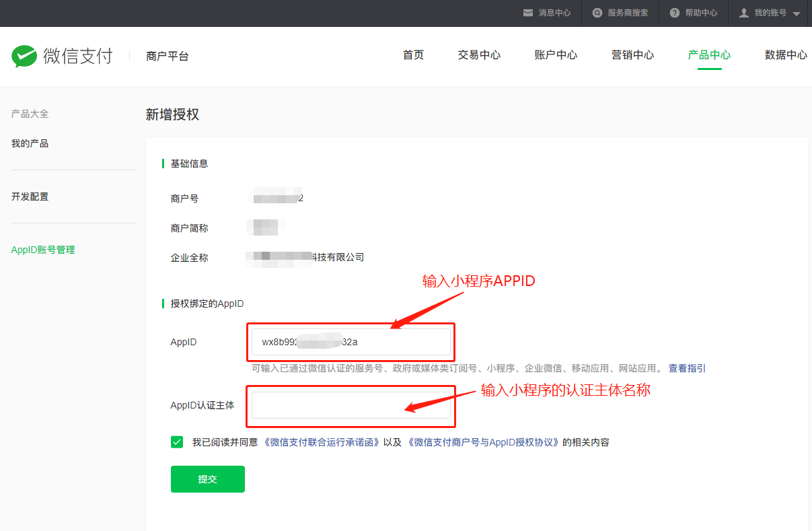Click the green 提交 submit button
The width and height of the screenshot is (812, 531).
coord(207,479)
